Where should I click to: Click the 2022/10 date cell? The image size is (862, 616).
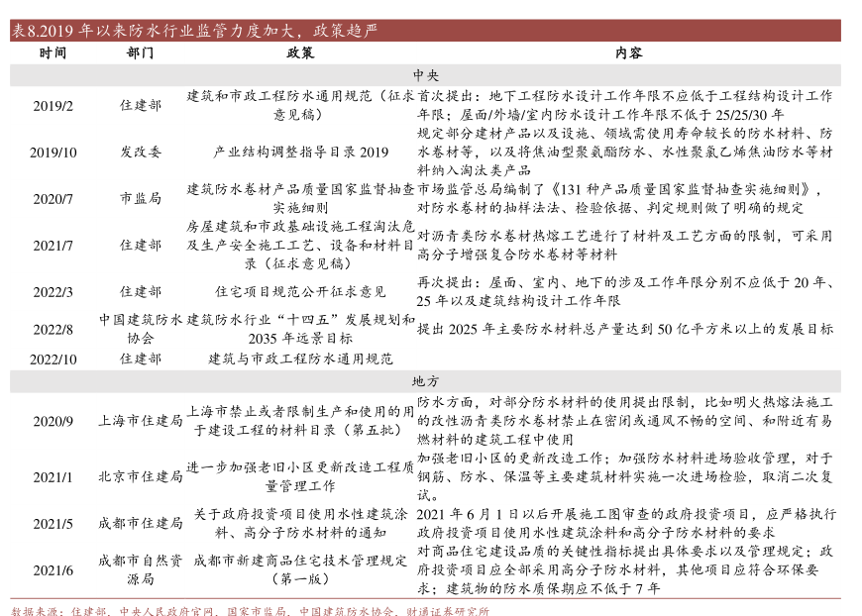pyautogui.click(x=54, y=359)
